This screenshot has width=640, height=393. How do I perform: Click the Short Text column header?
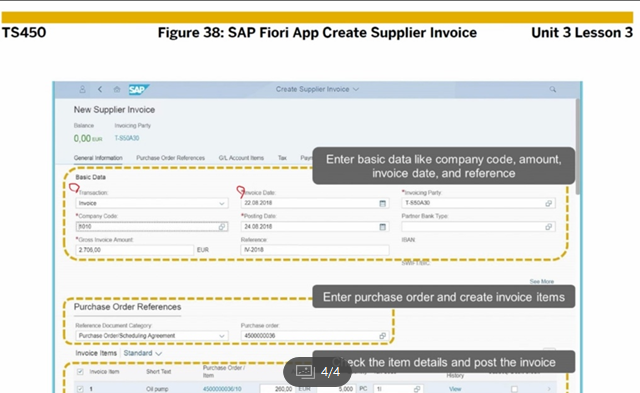(159, 371)
